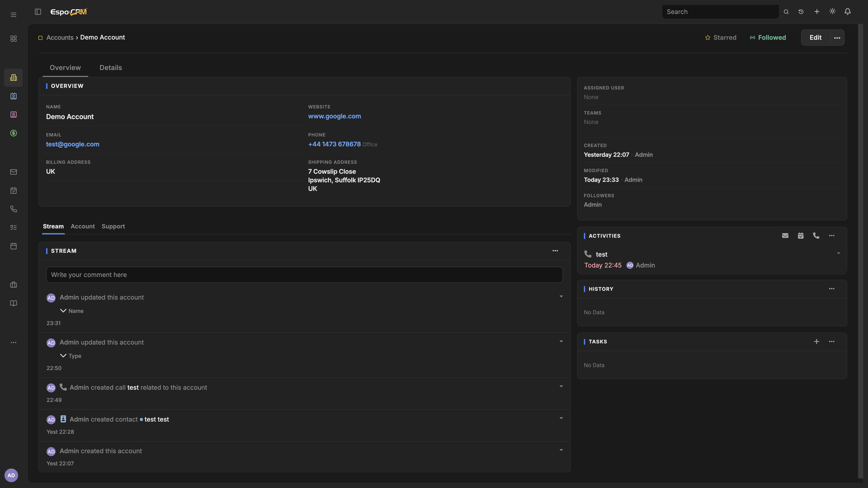Open the AD user avatar menu

[11, 475]
